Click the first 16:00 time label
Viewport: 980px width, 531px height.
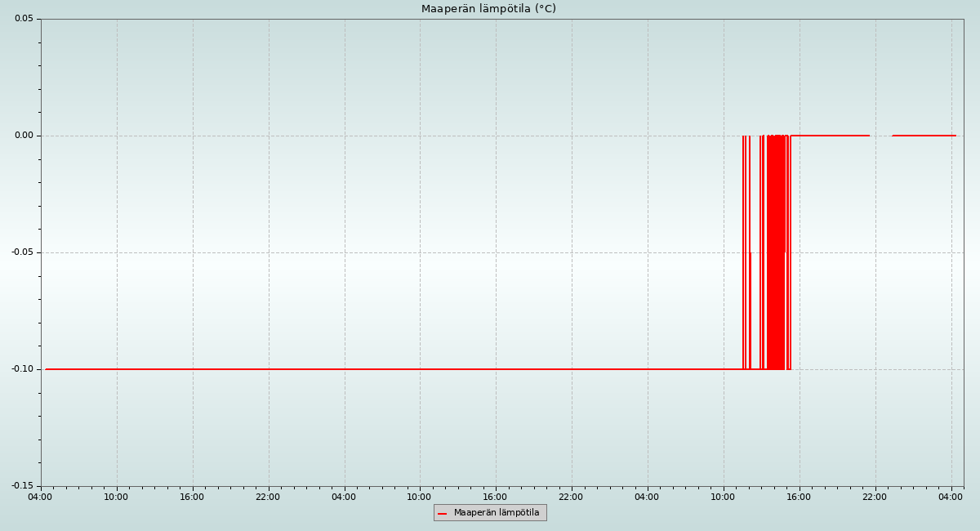coord(192,497)
